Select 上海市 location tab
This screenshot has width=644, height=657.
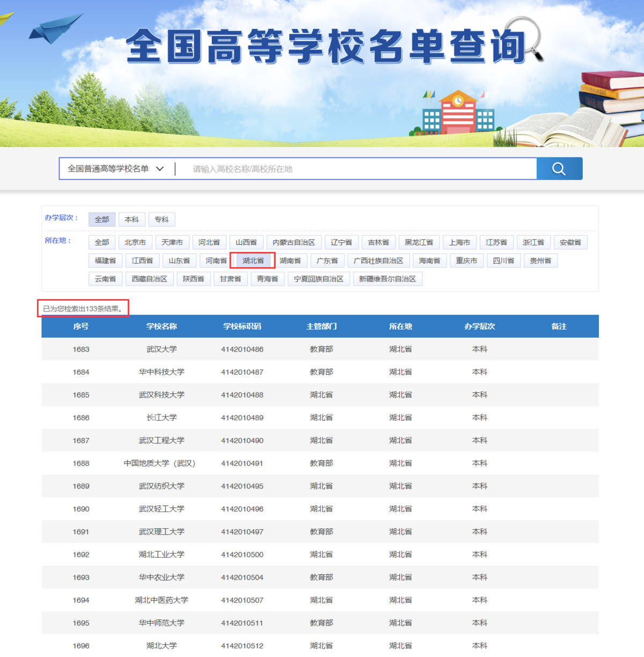pos(460,243)
